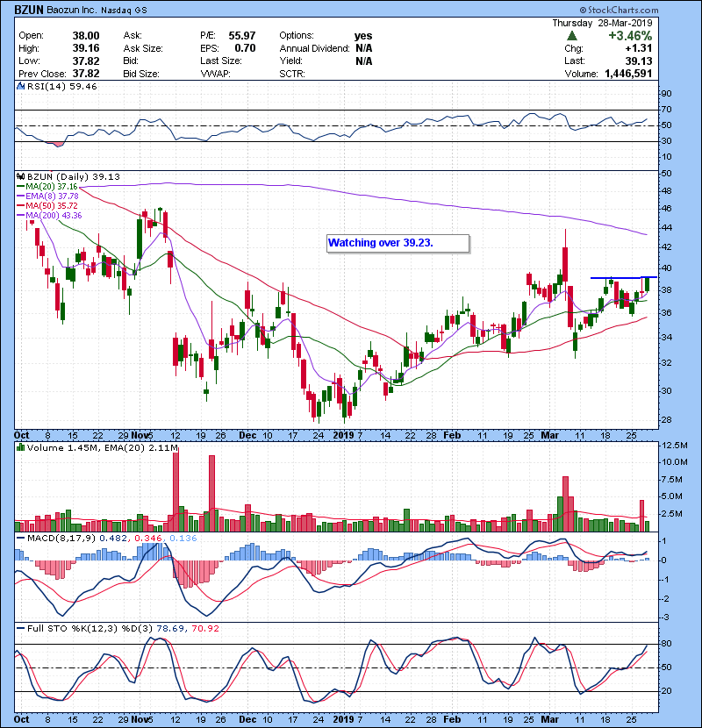
Task: Click the 12.5M volume scale label
Action: [675, 446]
